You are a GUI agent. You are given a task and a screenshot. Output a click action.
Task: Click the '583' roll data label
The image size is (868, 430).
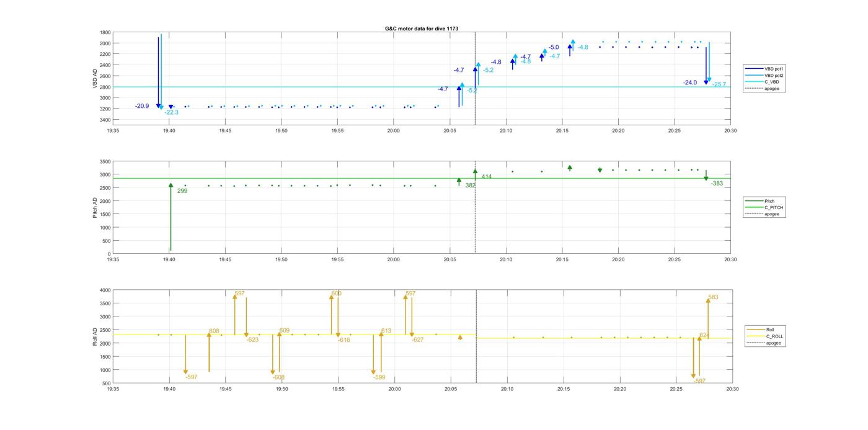point(713,298)
